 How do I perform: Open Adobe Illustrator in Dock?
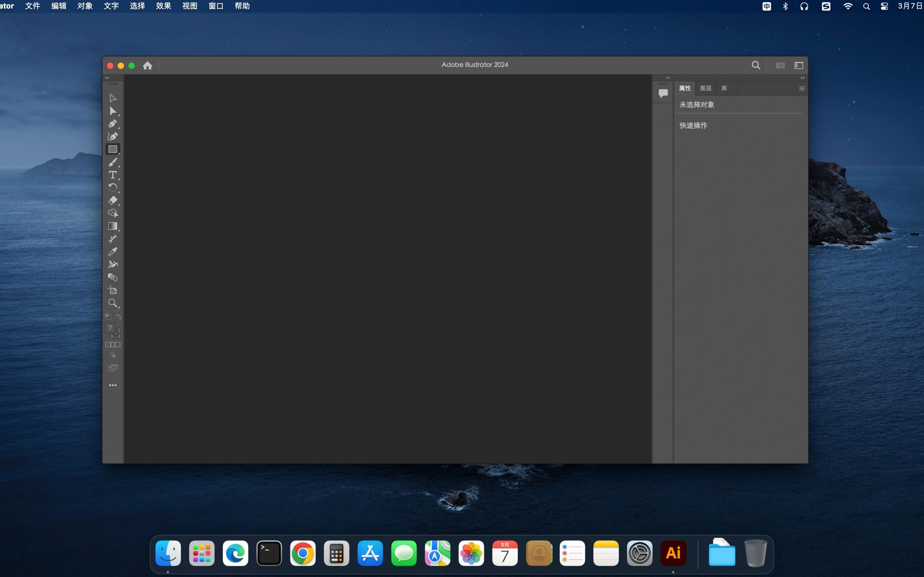(x=673, y=553)
